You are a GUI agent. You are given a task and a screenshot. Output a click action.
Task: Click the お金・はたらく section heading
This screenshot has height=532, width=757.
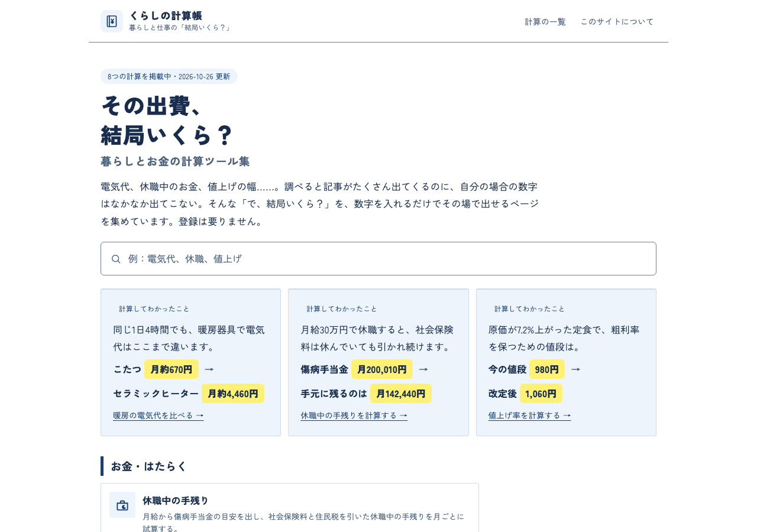point(148,466)
